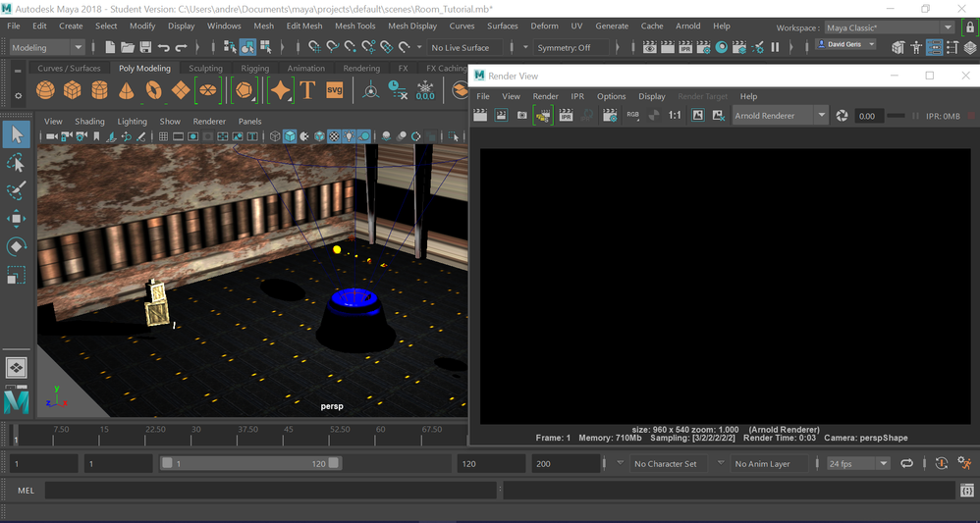Activate the Rotate tool in toolbox

17,246
